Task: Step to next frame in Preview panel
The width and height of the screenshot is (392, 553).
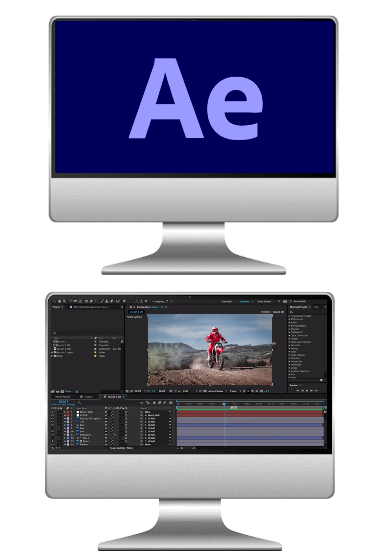Action: (x=311, y=390)
